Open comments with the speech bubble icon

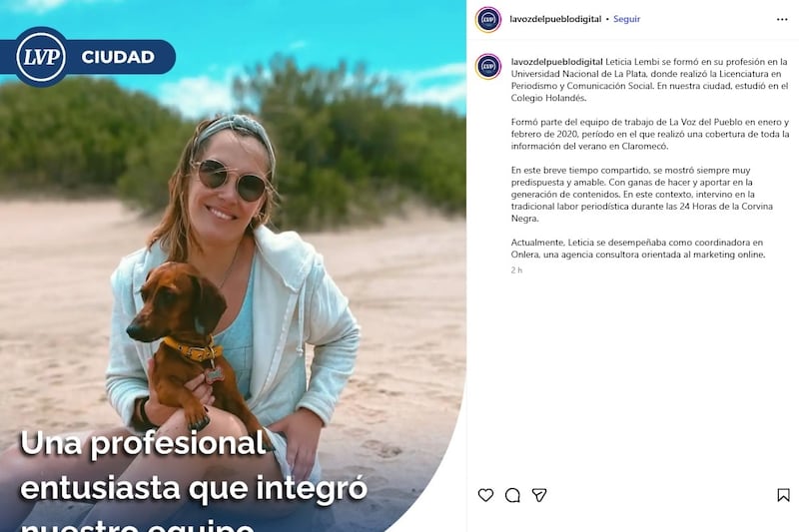[x=512, y=495]
